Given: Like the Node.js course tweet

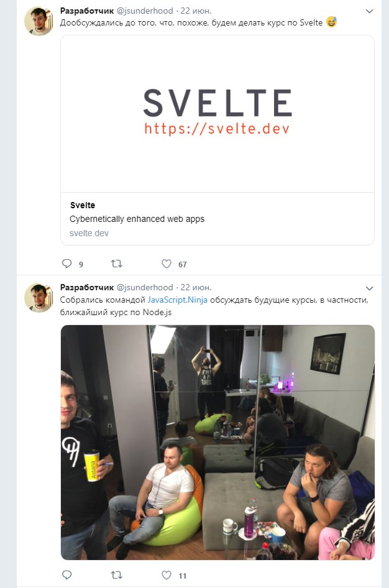Looking at the screenshot, I should tap(167, 575).
